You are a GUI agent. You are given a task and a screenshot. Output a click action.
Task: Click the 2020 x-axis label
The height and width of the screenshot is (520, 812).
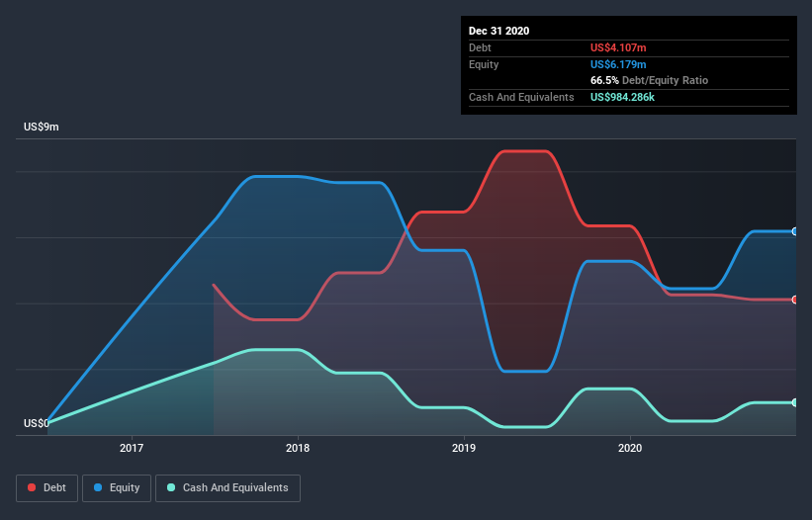[630, 448]
